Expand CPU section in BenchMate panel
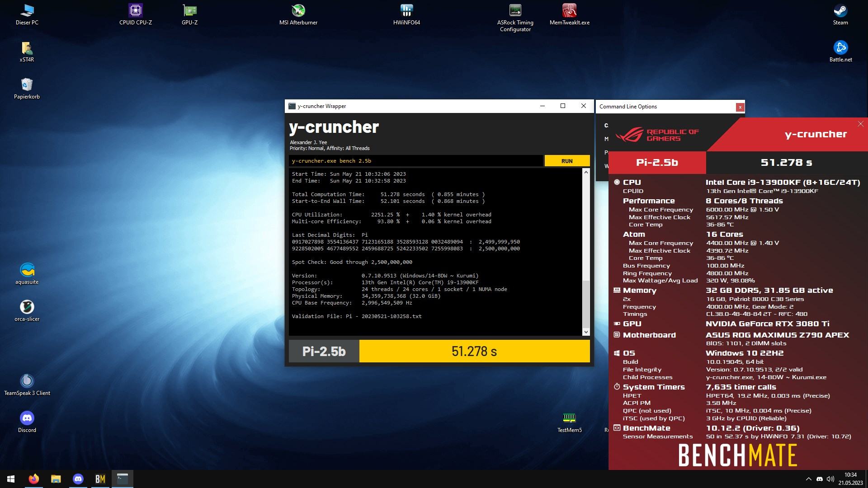Screen dimensions: 868x488 point(632,182)
